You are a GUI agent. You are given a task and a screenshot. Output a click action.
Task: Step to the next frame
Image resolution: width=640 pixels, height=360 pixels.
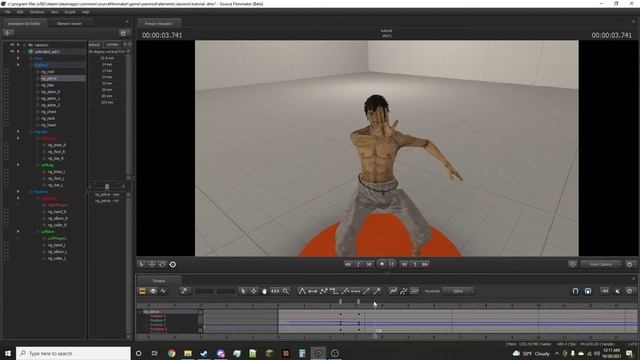404,264
